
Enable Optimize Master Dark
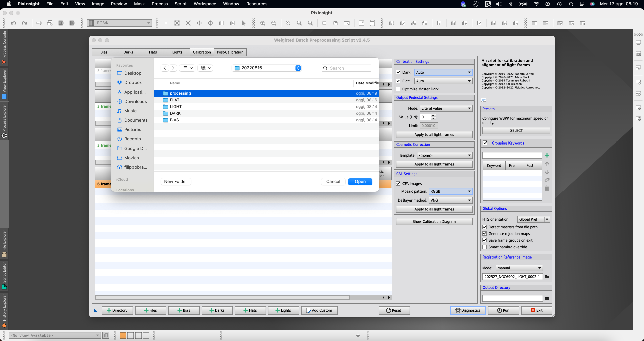coord(398,89)
